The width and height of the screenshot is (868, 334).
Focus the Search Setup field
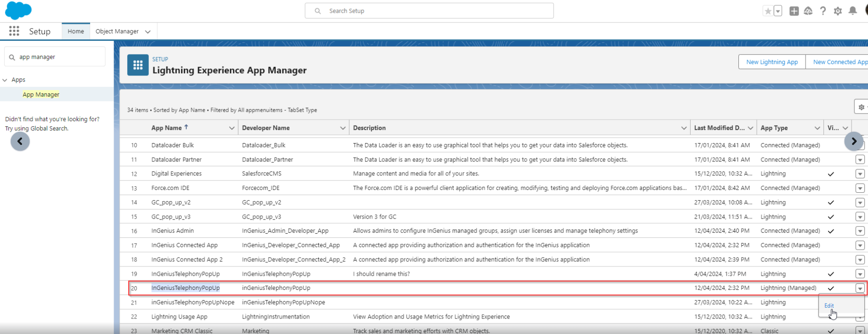(x=429, y=11)
